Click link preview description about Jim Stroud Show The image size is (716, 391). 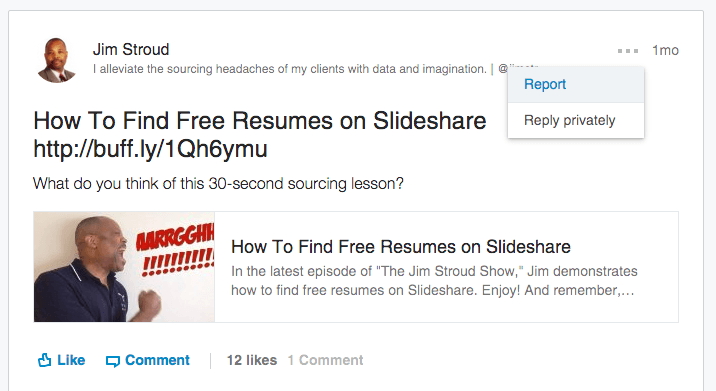tap(434, 281)
